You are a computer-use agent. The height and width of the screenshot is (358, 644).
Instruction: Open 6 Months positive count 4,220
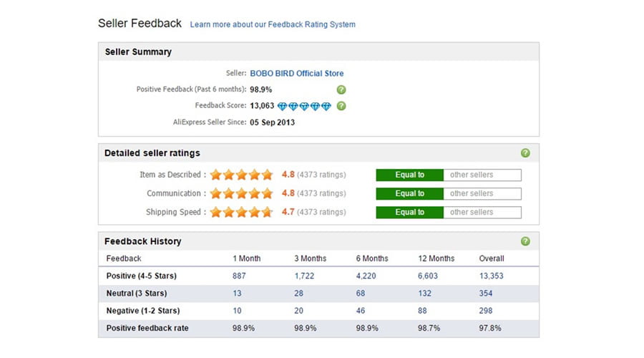pos(366,276)
